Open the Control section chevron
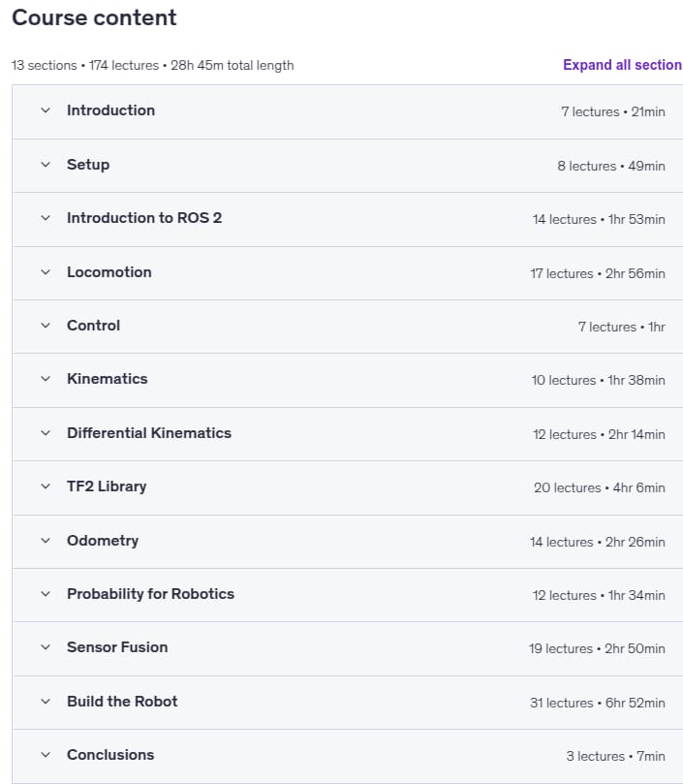683x784 pixels. click(x=46, y=326)
